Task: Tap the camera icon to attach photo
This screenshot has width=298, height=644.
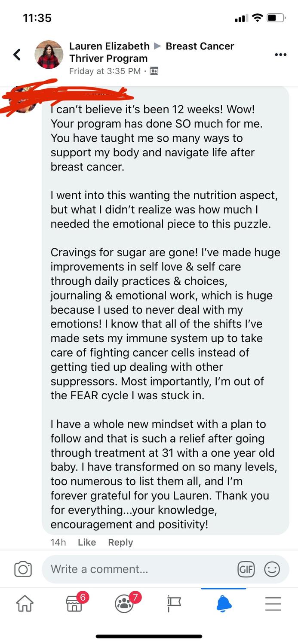Action: (23, 569)
